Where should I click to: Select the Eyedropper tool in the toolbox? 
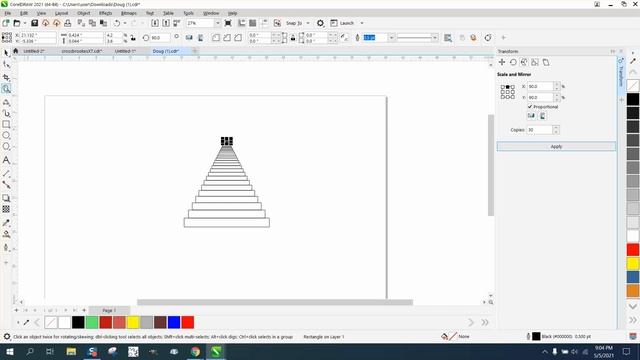click(x=6, y=223)
